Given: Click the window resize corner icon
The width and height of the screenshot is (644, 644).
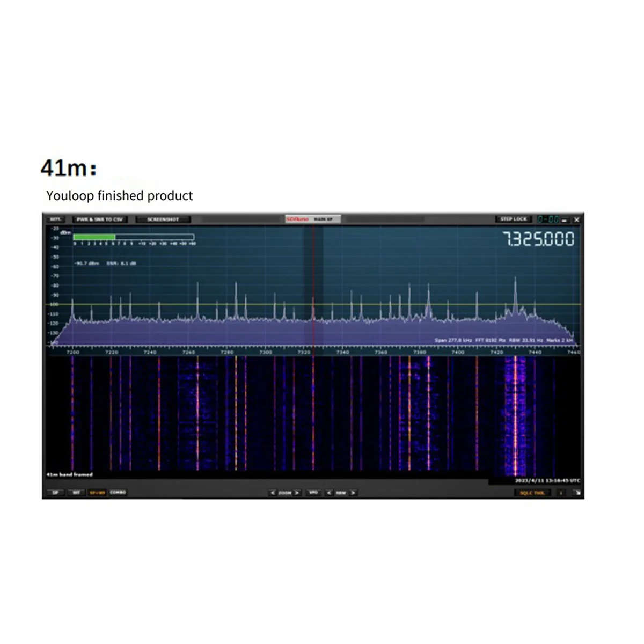Looking at the screenshot, I should tap(577, 493).
